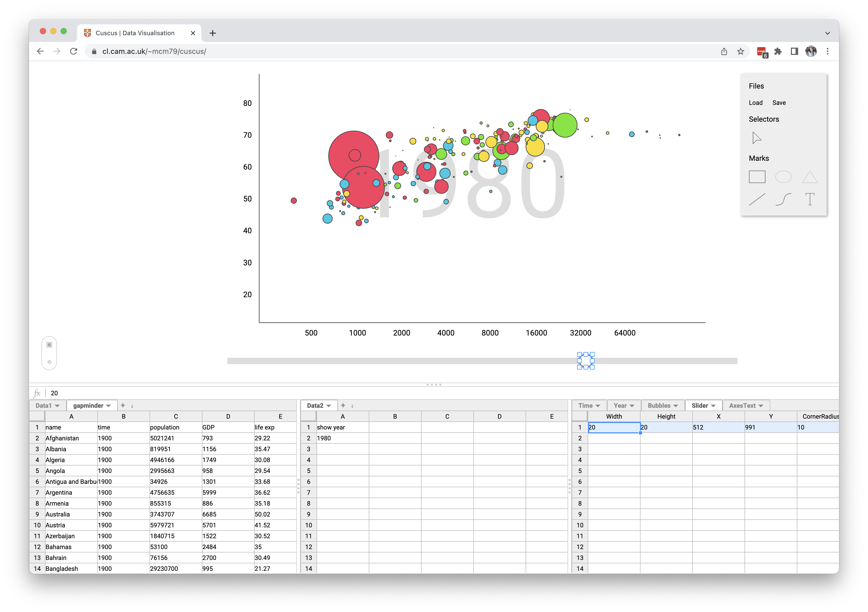The height and width of the screenshot is (612, 868).
Task: Open the gapminder tab dropdown arrow
Action: (109, 406)
